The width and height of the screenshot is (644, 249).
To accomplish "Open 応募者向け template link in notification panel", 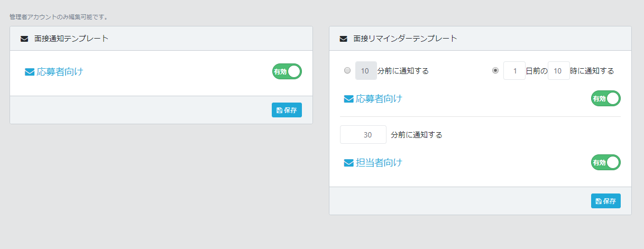I will tap(60, 72).
